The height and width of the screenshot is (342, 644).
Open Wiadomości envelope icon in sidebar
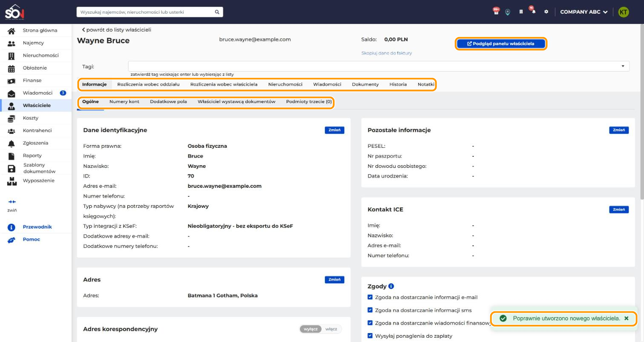[12, 93]
